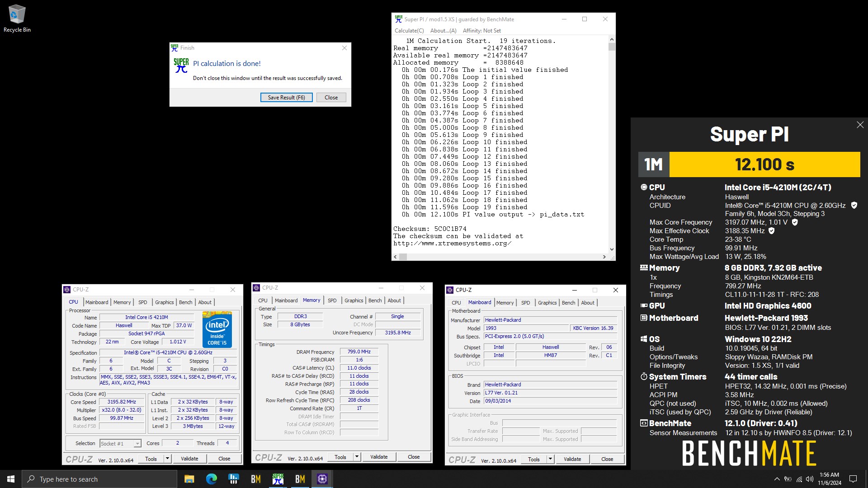The height and width of the screenshot is (488, 868).
Task: Open the About...(A) menu in Super PI
Action: click(x=443, y=31)
